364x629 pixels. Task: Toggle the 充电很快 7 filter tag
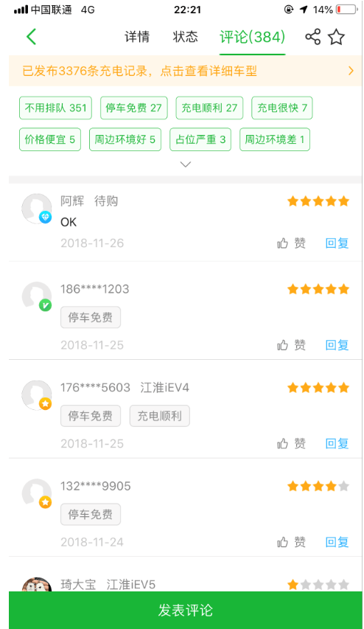click(x=281, y=108)
